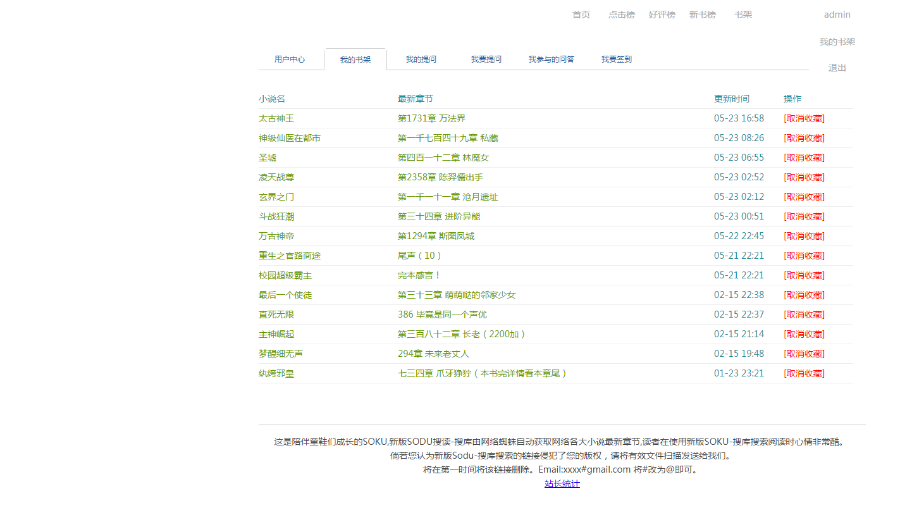Open the 新书榜 ranking page
This screenshot has height=522, width=900.
(702, 14)
